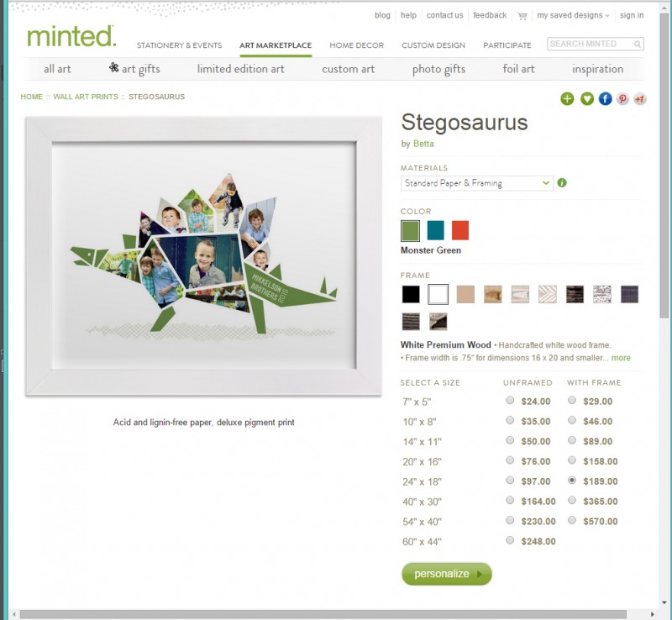Open the materials info icon
Viewport: 672px width, 620px height.
[562, 183]
